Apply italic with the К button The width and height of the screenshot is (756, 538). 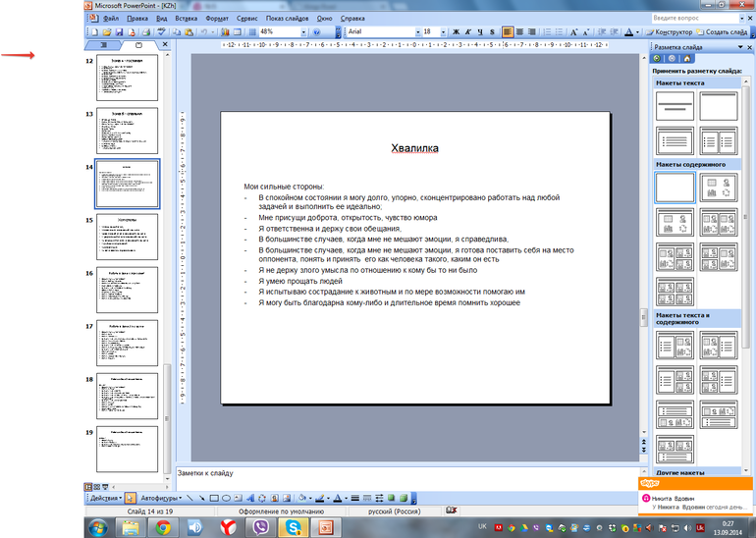pos(467,31)
